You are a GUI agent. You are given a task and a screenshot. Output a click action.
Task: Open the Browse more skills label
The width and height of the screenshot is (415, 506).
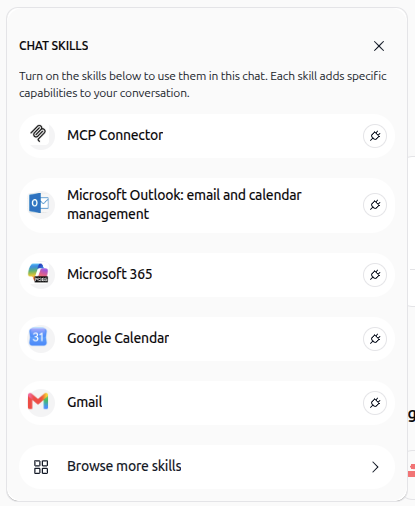coord(124,466)
